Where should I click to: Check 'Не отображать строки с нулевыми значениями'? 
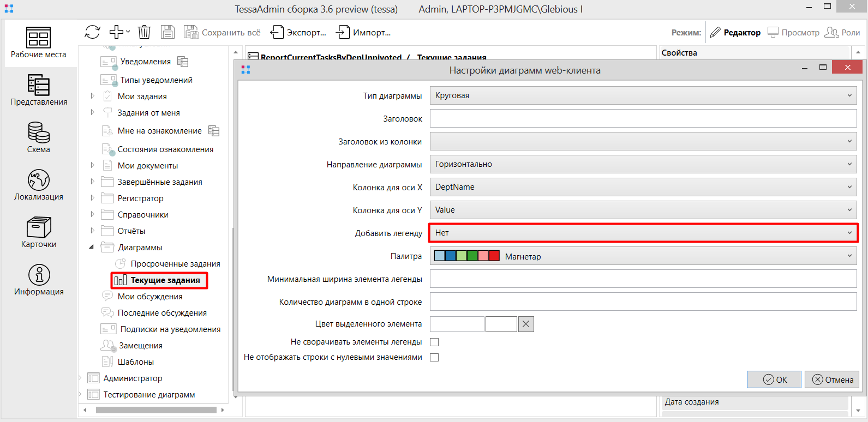tap(434, 357)
